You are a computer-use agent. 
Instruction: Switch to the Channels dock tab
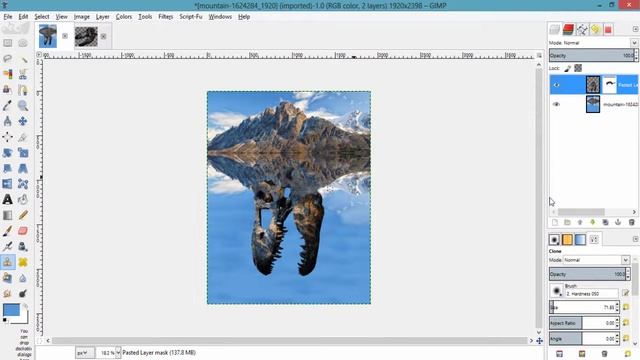click(x=568, y=29)
